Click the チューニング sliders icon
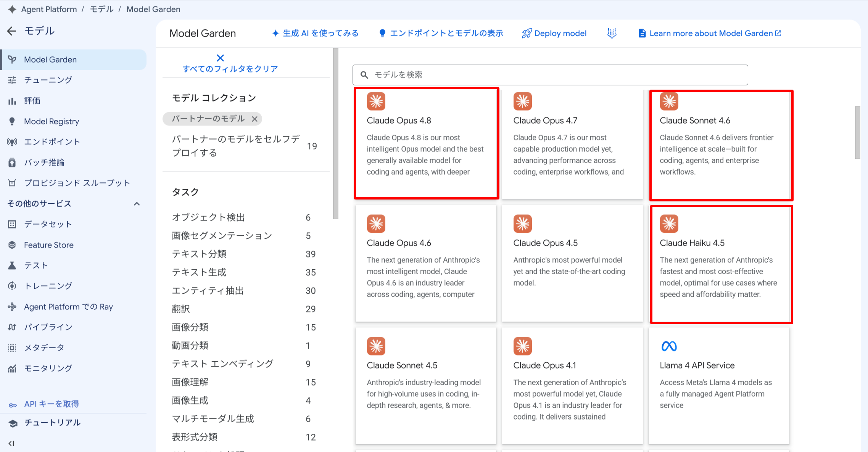The image size is (868, 452). tap(12, 80)
